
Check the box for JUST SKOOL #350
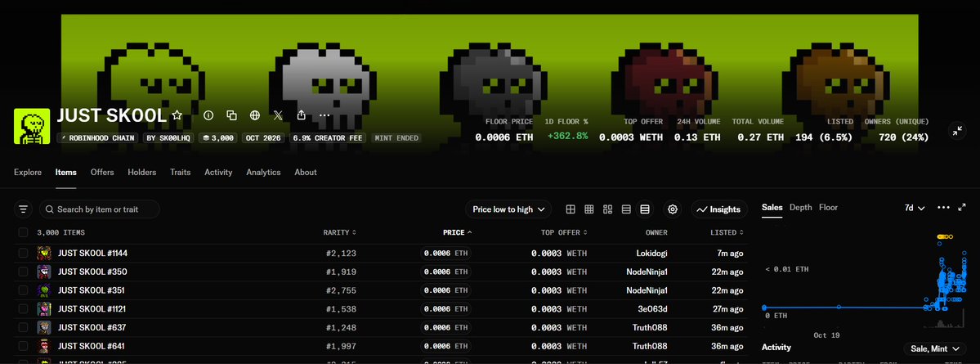[23, 272]
